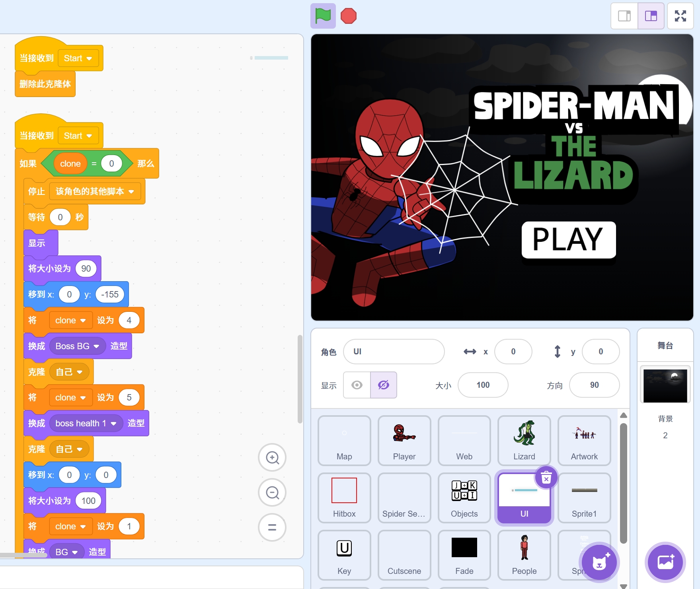Viewport: 700px width, 589px height.
Task: Zoom out of the code workspace
Action: click(272, 493)
